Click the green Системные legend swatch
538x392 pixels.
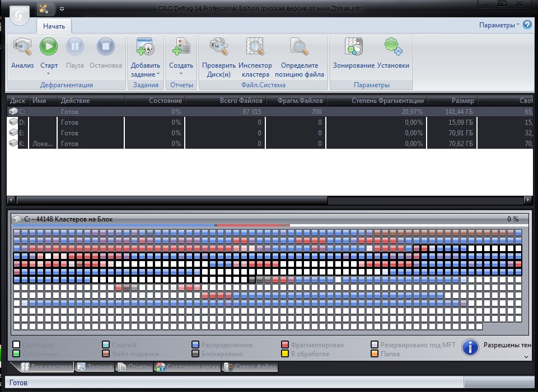[16, 353]
